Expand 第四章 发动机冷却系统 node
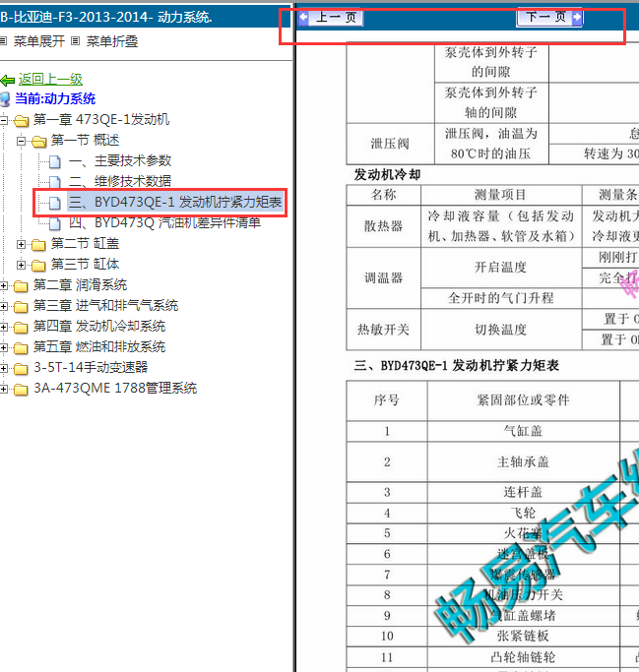The image size is (639, 672). pos(3,327)
